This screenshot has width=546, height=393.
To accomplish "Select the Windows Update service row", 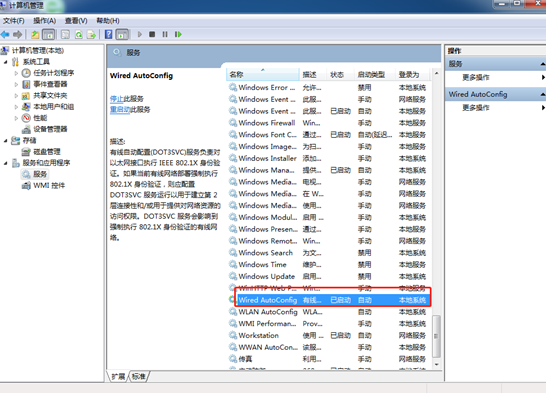I will (x=329, y=276).
